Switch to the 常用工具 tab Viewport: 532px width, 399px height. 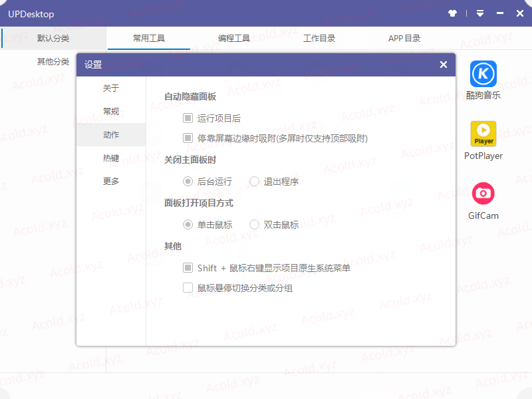(148, 39)
